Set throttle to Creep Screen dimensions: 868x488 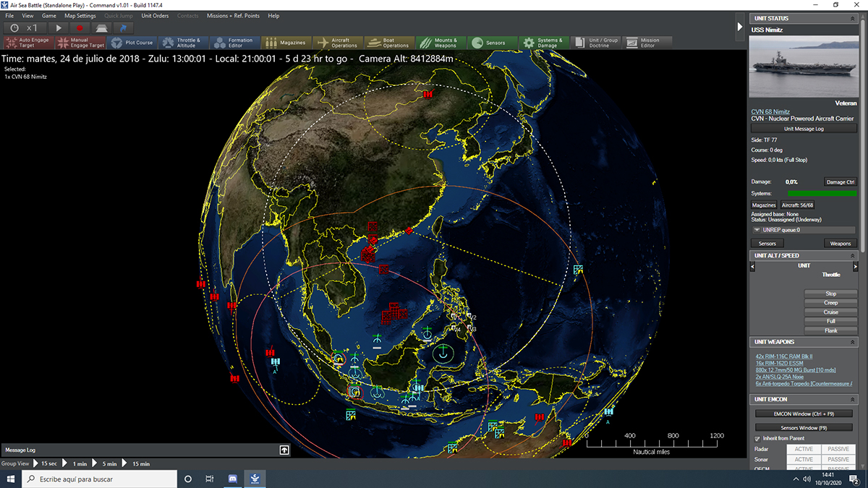pos(830,303)
